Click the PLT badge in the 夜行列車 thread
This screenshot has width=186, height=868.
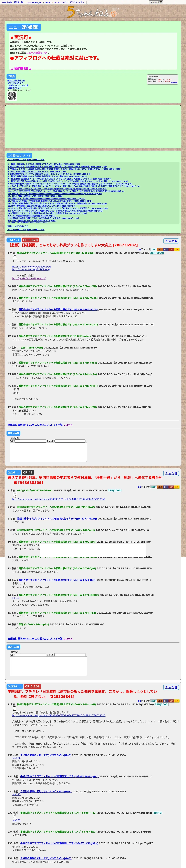point(165,487)
